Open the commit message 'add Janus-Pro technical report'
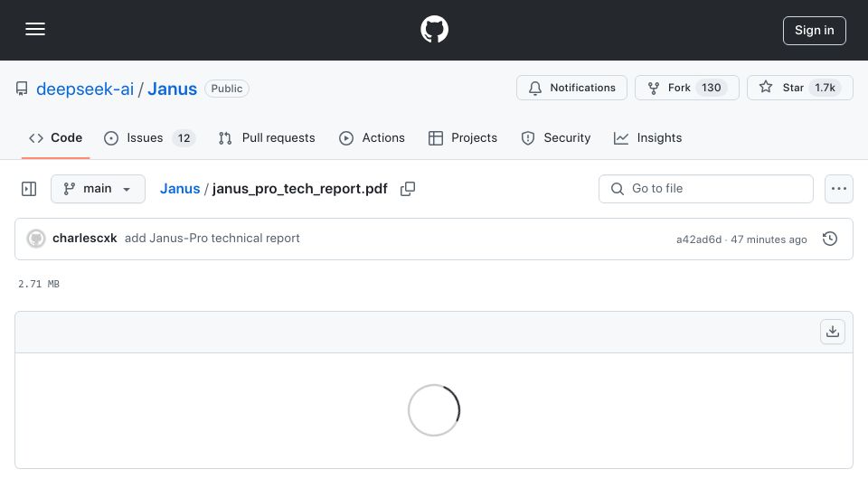Viewport: 868px width, 488px height. tap(212, 238)
